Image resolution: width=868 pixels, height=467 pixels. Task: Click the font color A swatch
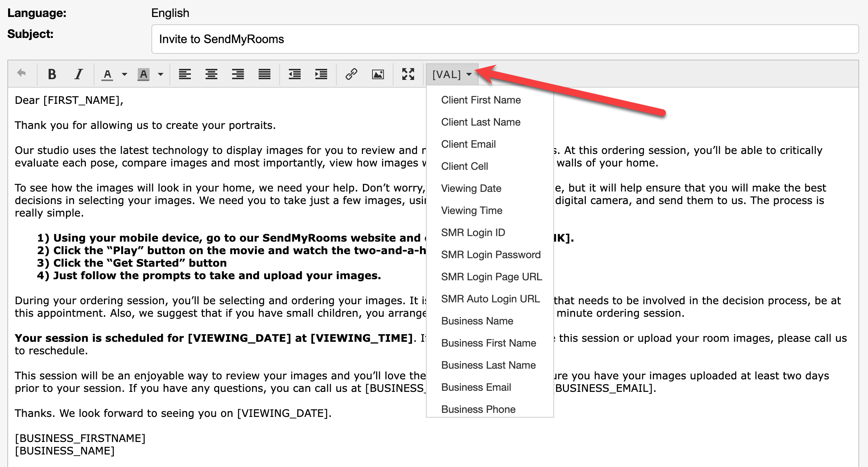point(107,74)
